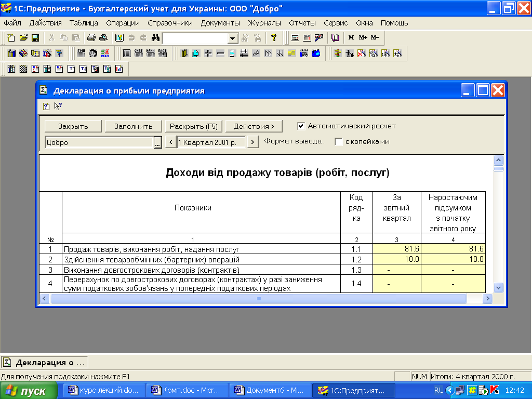The height and width of the screenshot is (399, 532).
Task: Click the binoculars Find icon
Action: [155, 38]
